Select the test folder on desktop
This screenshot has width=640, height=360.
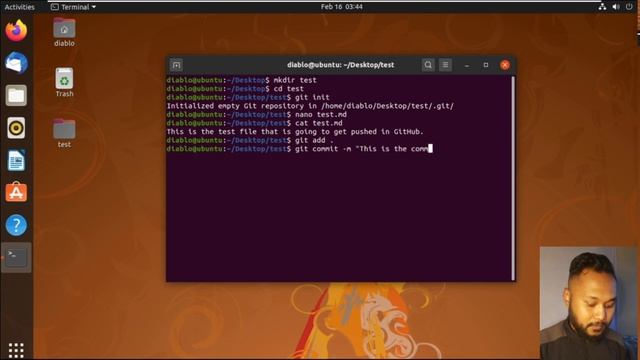tap(64, 133)
